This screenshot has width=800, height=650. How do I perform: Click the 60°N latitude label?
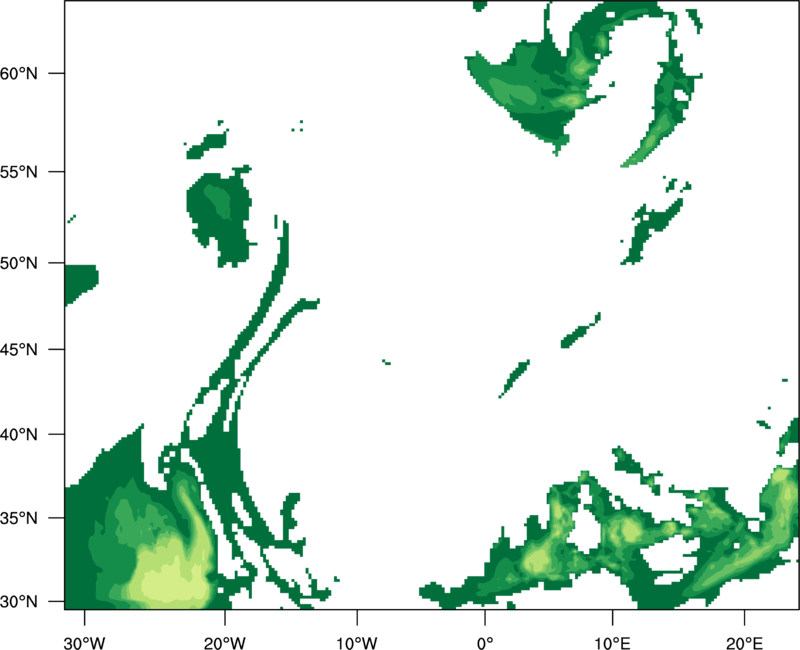pos(19,73)
